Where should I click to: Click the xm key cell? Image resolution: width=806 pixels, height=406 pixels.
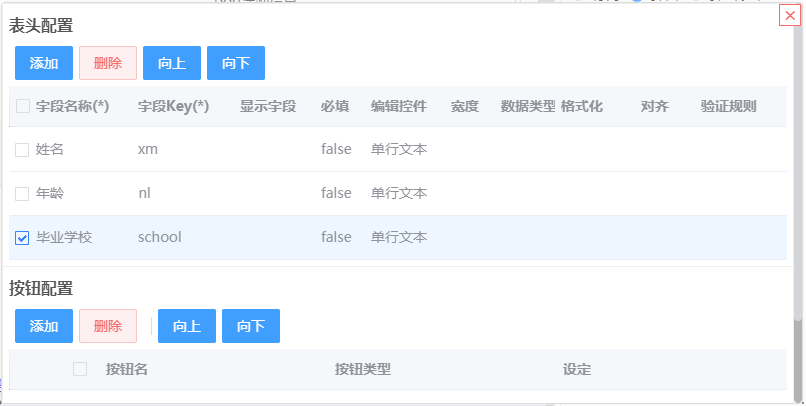148,150
